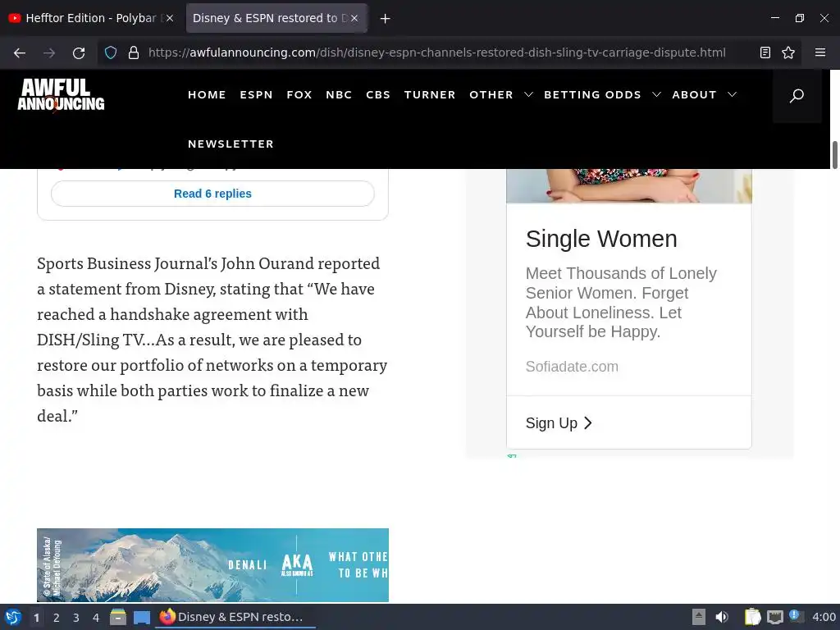Open the NBC nav section
Viewport: 840px width, 630px height.
(339, 95)
